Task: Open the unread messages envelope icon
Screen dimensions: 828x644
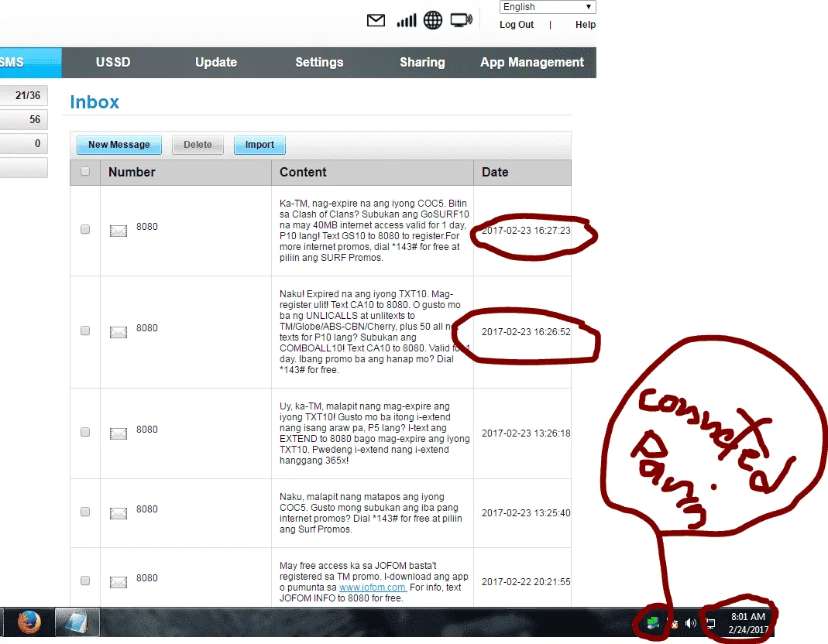Action: 376,21
